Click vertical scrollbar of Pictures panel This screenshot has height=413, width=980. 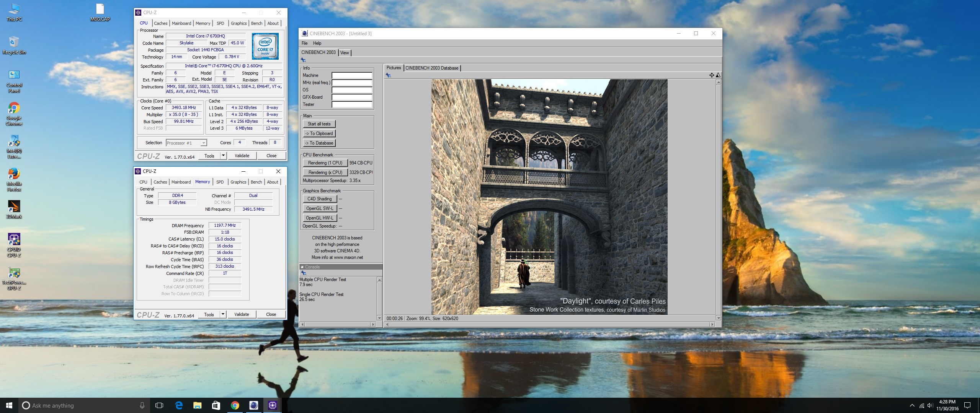(719, 200)
